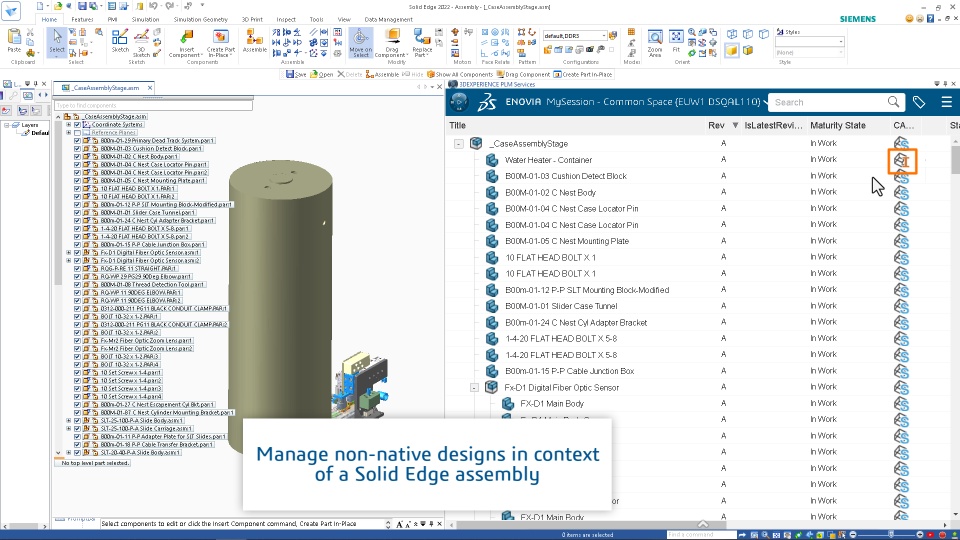Viewport: 960px width, 540px height.
Task: Toggle the Coordinate Systems checkbox in Pathfinder
Action: [x=77, y=124]
